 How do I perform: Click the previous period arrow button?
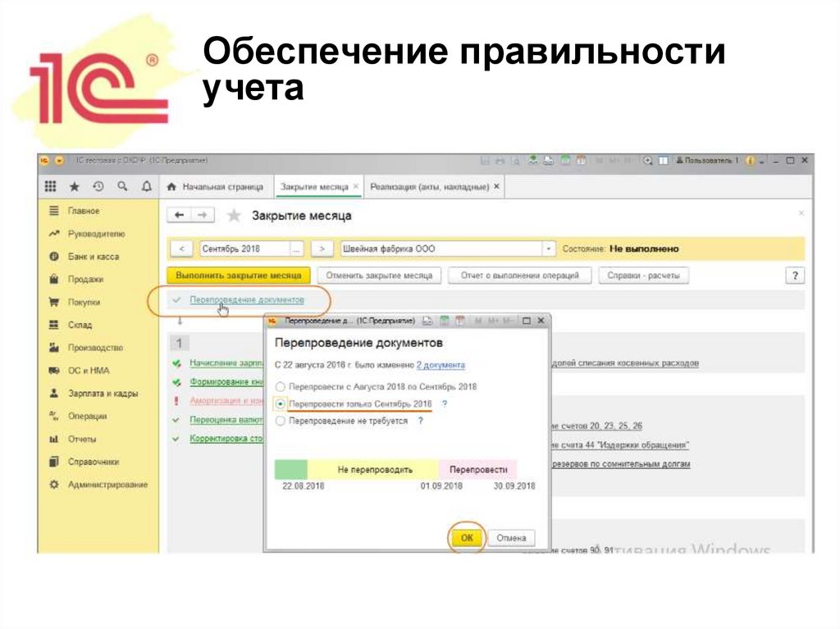click(182, 247)
